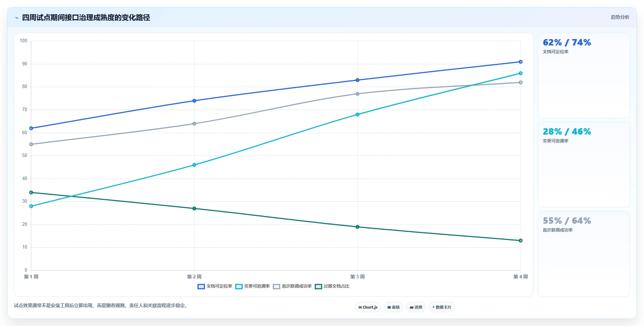Click the 首次联调成功率 point at 第 4 周
644x326 pixels.
point(521,82)
